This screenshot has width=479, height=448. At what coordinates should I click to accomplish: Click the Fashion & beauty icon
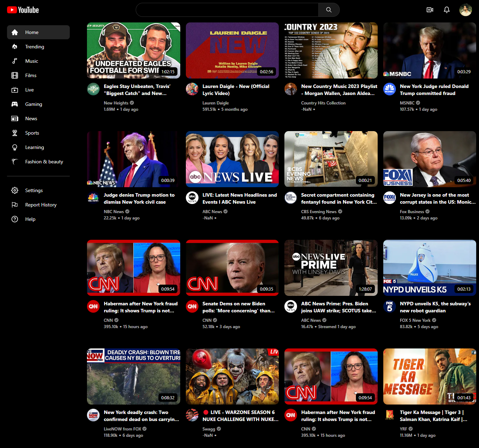(15, 162)
